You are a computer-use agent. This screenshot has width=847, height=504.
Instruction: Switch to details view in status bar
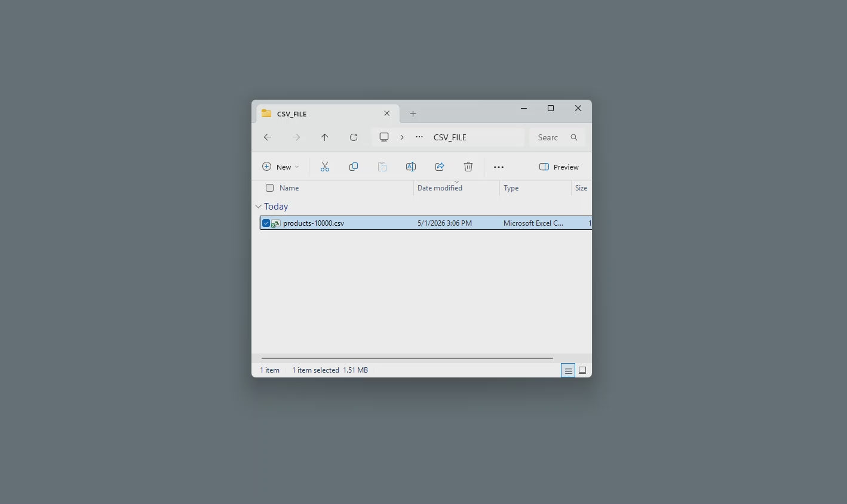pyautogui.click(x=568, y=370)
